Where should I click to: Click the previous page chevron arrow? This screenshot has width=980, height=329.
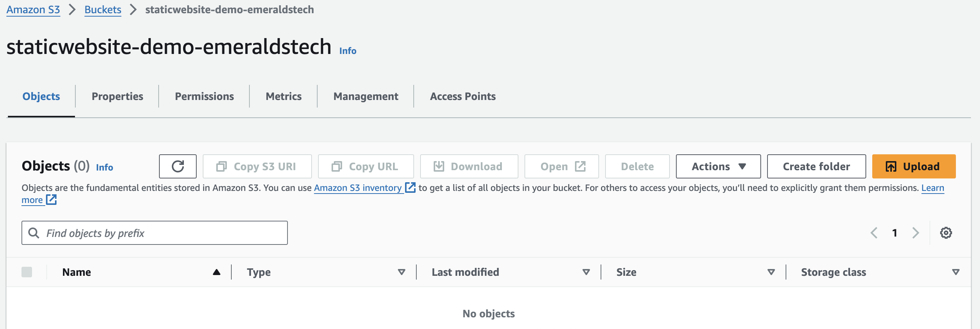(x=874, y=233)
